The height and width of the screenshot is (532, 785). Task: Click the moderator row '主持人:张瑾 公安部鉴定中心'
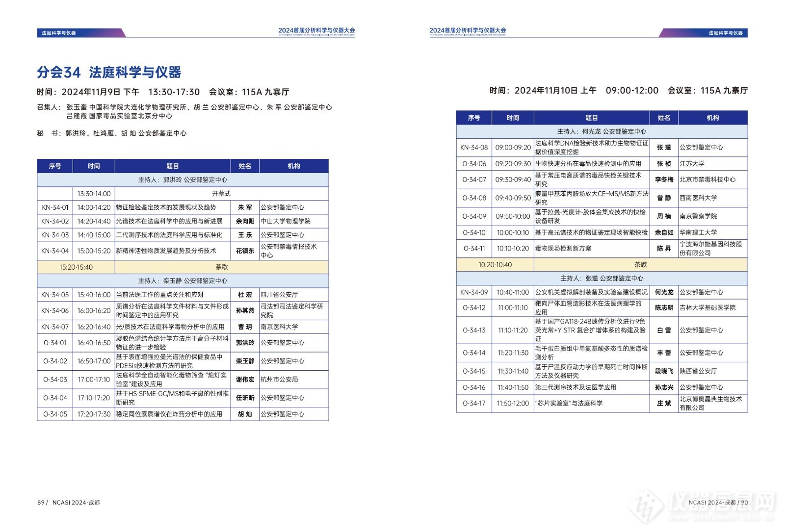(x=602, y=278)
